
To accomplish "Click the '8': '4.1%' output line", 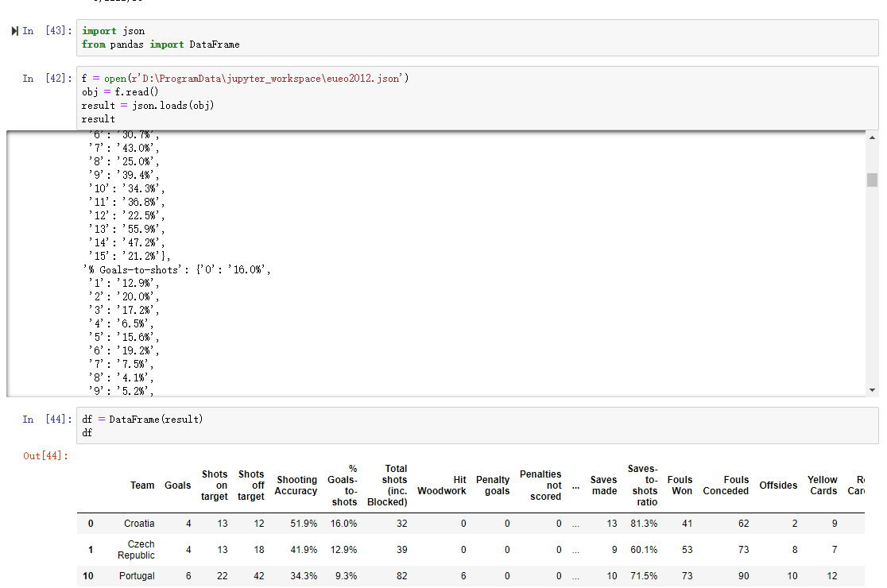I will click(121, 378).
